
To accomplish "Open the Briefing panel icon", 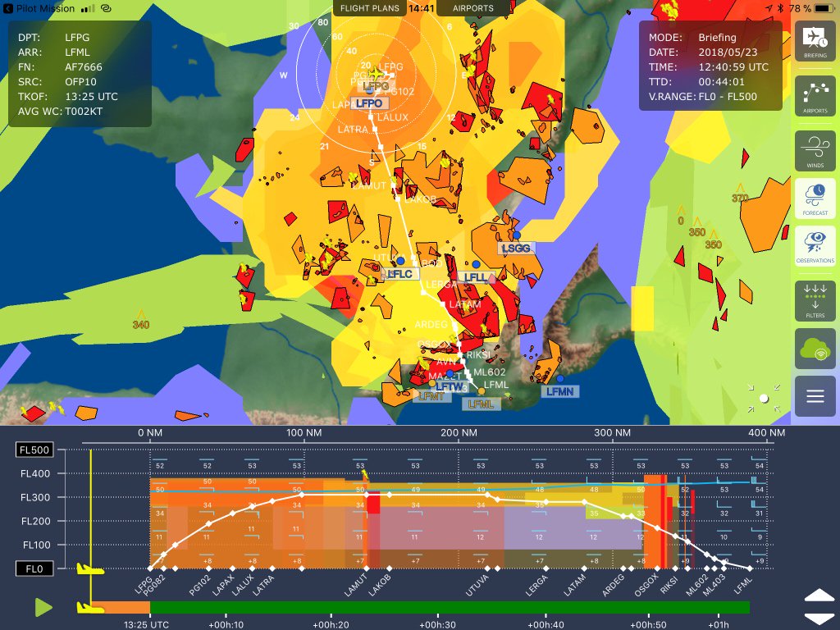I will pos(814,41).
